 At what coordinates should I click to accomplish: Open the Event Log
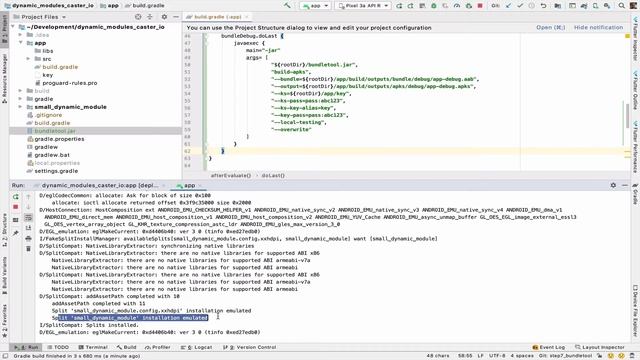click(549, 347)
